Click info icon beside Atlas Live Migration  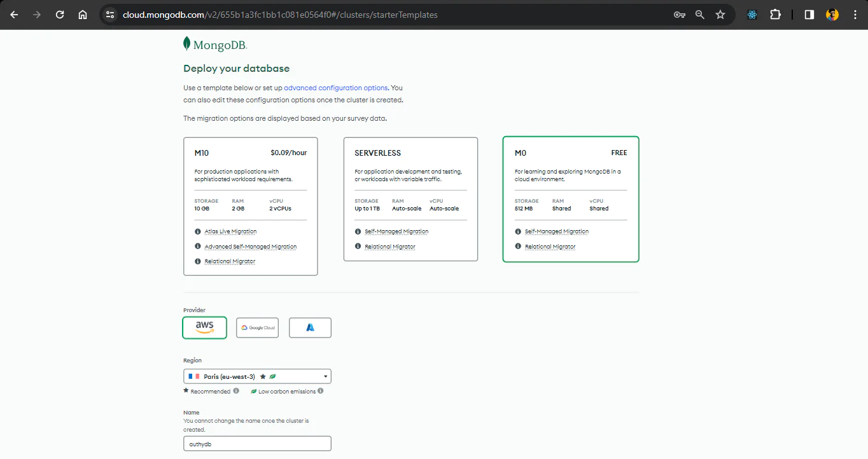198,231
